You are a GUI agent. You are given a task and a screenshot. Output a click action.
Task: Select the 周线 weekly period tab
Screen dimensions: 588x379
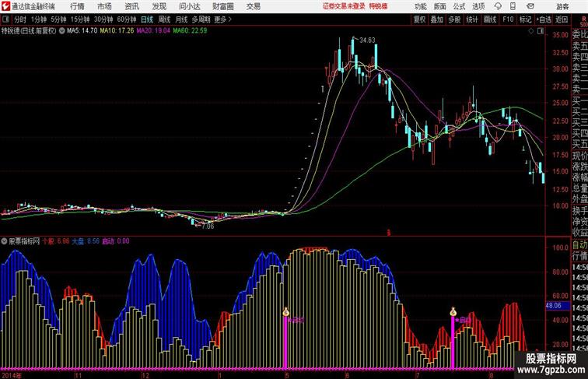click(x=164, y=19)
